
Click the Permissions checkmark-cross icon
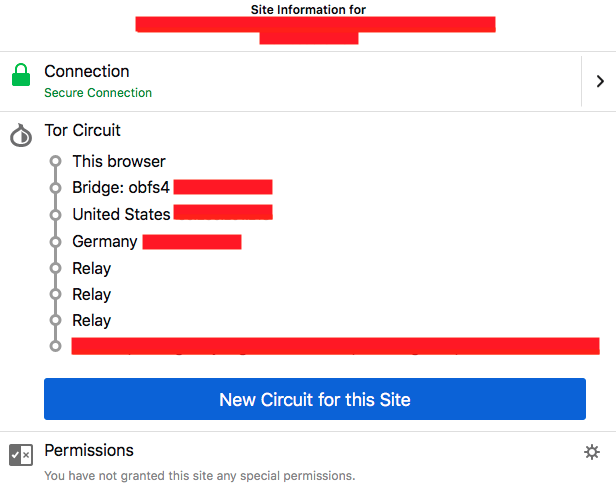click(x=21, y=455)
